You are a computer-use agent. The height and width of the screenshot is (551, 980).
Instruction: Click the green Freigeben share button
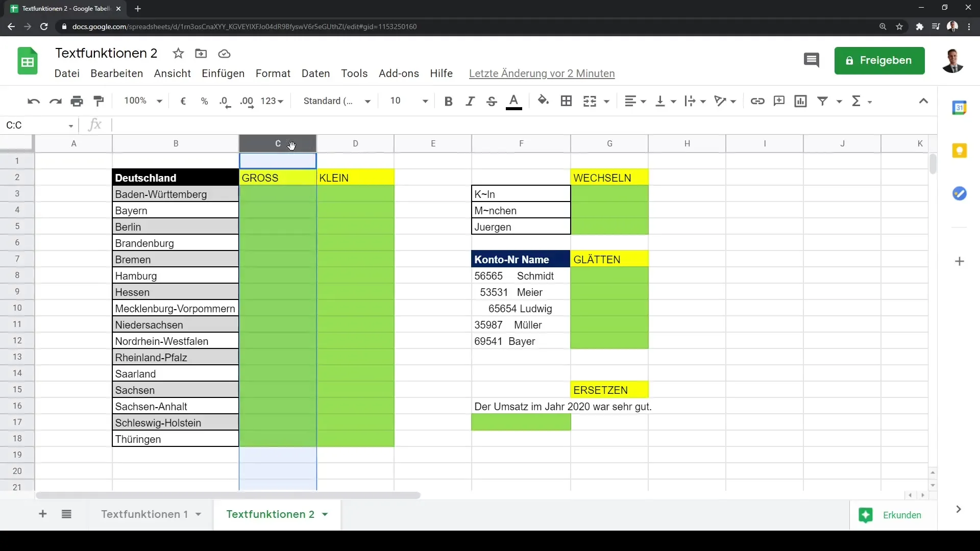pyautogui.click(x=879, y=60)
